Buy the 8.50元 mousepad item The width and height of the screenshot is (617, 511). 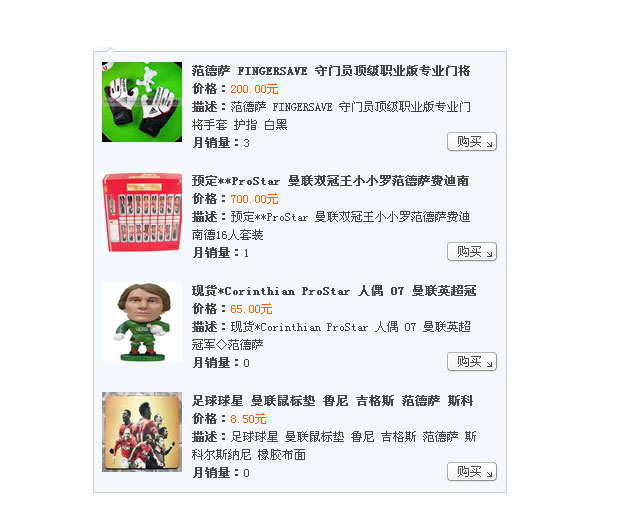point(472,472)
